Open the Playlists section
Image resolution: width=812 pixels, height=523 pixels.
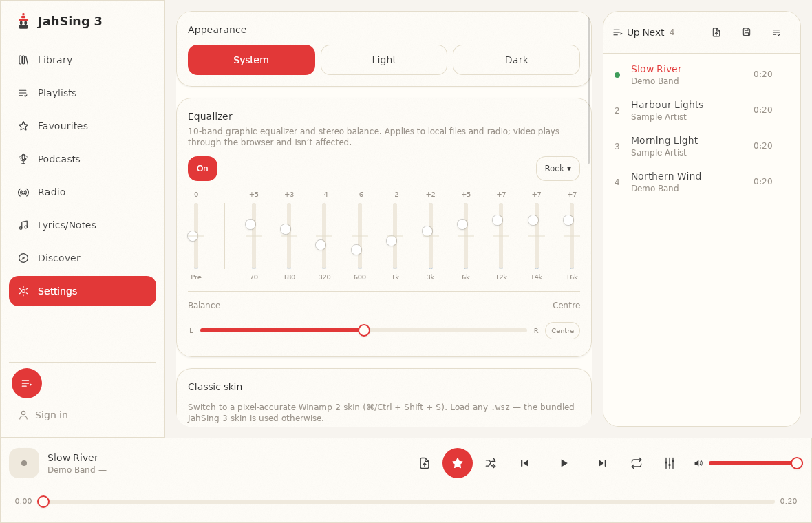pos(83,93)
